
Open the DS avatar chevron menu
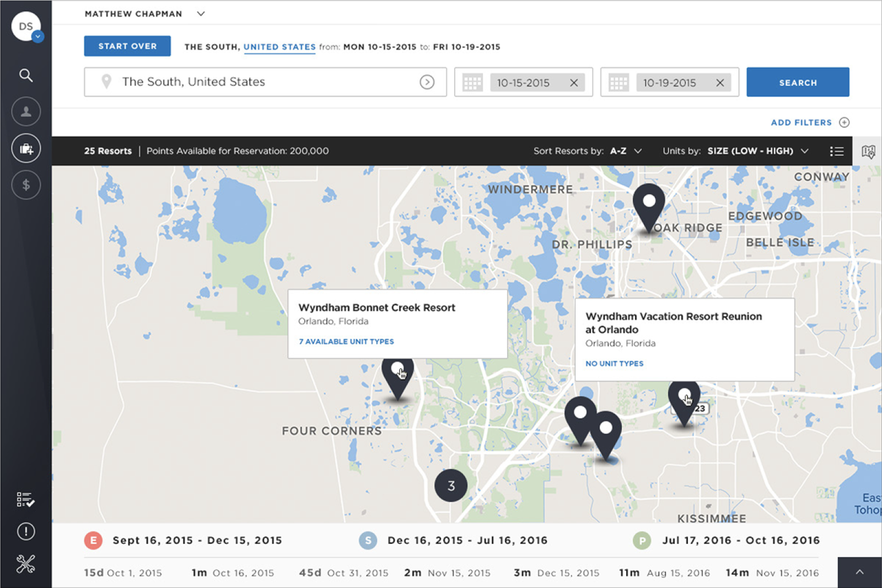coord(38,37)
